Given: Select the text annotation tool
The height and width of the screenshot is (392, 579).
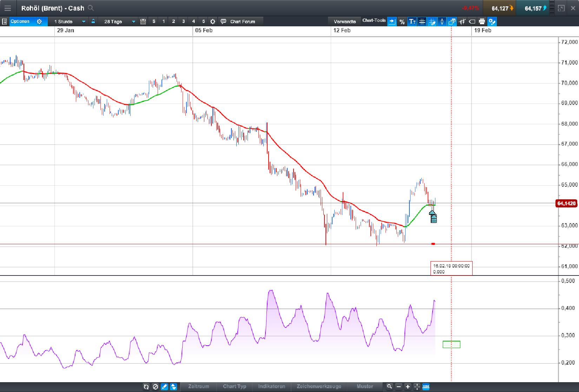Looking at the screenshot, I should click(x=412, y=22).
